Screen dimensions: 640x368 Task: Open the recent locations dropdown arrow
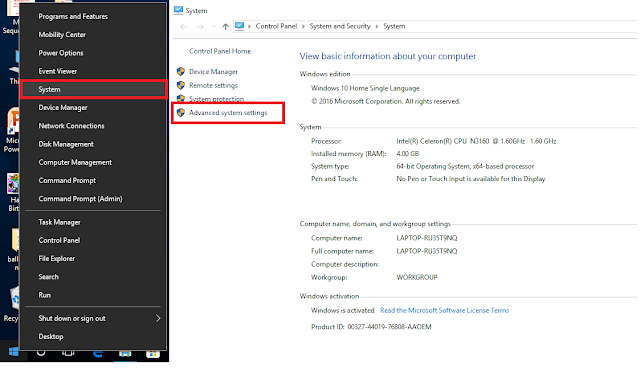tap(213, 27)
